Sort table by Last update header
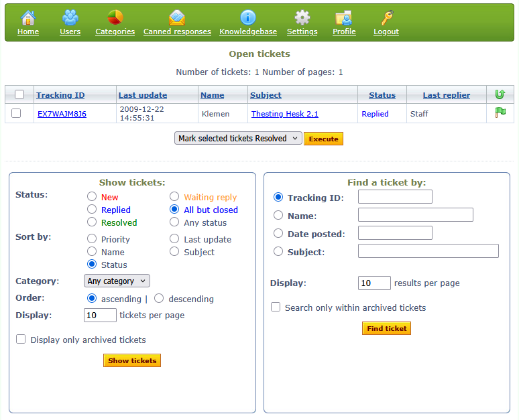The image size is (519, 420). (143, 95)
